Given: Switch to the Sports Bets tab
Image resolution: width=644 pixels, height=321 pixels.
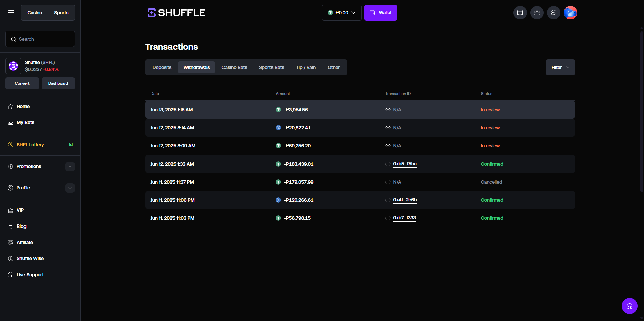Looking at the screenshot, I should coord(271,67).
